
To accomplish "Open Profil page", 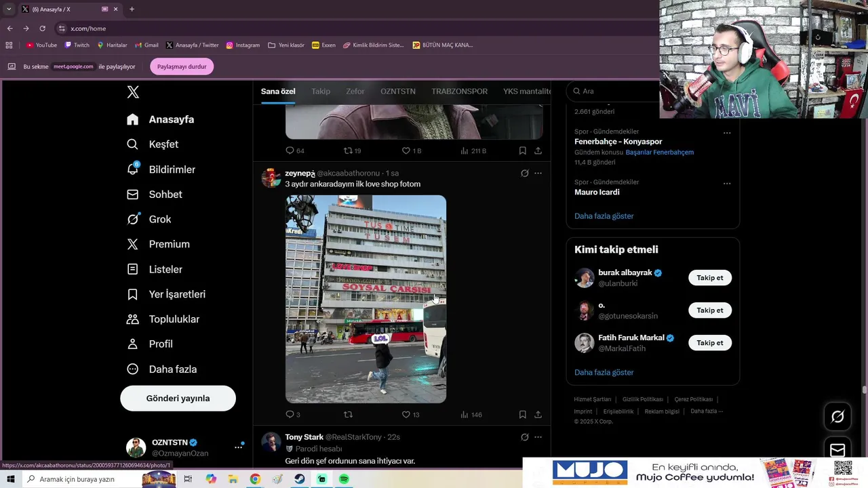I will pos(150,344).
